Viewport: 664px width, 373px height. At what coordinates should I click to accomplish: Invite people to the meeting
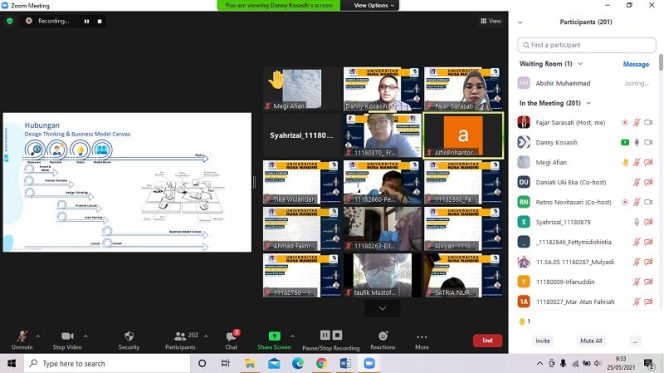(x=542, y=341)
